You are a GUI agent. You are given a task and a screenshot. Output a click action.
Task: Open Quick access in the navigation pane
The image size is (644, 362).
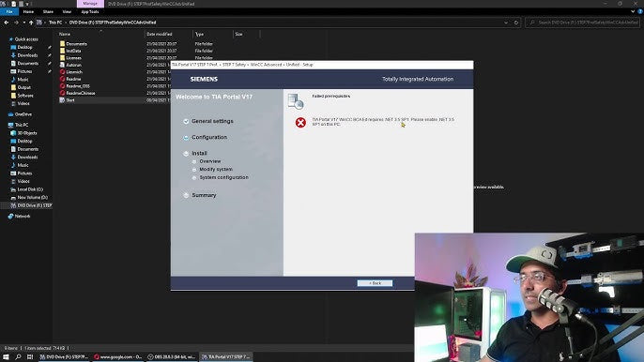(x=26, y=39)
